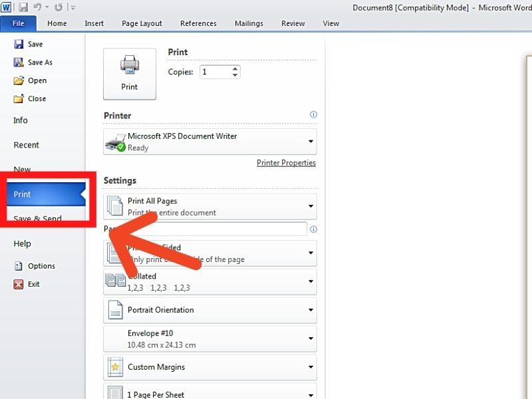Viewport: 532px width, 399px height.
Task: Open the Microsoft XPS Document Writer printer dropdown
Action: tap(210, 142)
